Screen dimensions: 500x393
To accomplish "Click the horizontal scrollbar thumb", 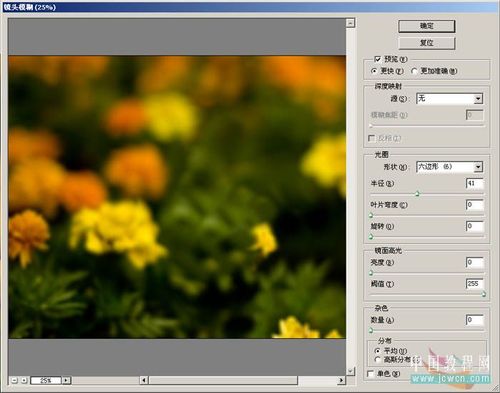I will coord(223,380).
